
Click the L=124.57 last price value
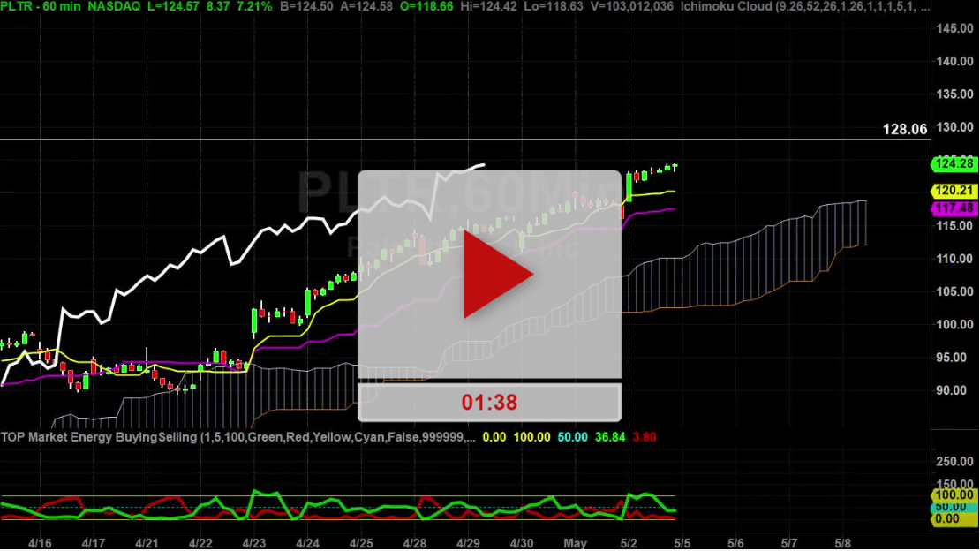[174, 7]
